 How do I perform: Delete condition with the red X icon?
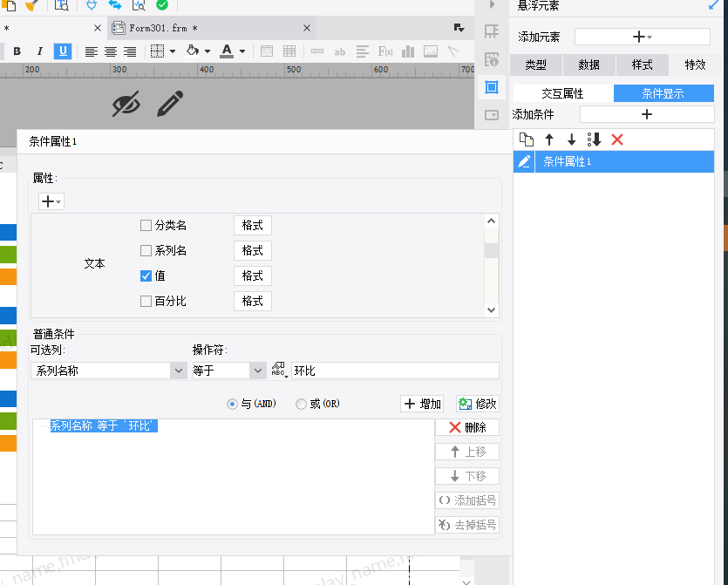617,139
